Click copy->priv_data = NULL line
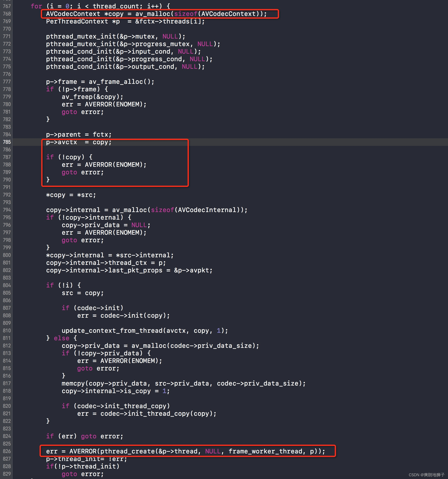 click(x=106, y=225)
